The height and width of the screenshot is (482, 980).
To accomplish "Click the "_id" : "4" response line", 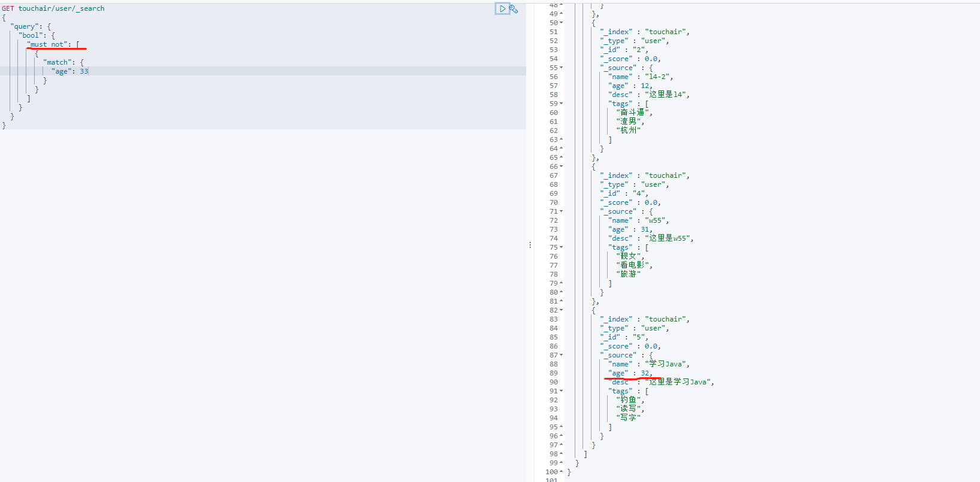I will [x=624, y=193].
